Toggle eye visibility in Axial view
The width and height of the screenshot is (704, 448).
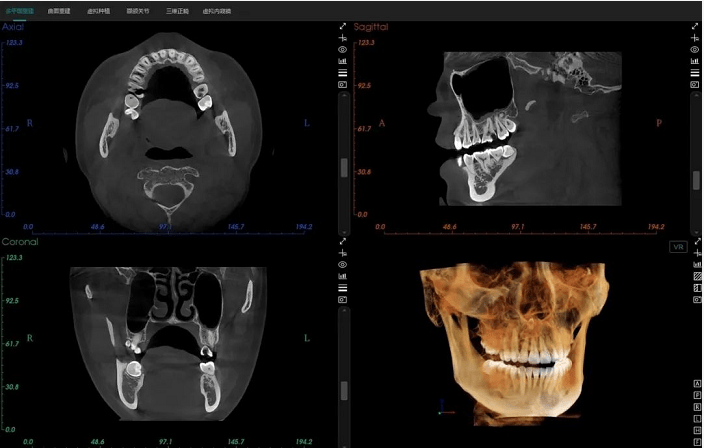[343, 49]
